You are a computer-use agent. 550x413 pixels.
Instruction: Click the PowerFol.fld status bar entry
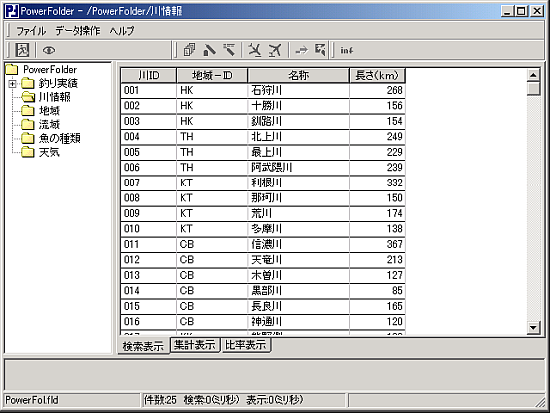[x=32, y=400]
